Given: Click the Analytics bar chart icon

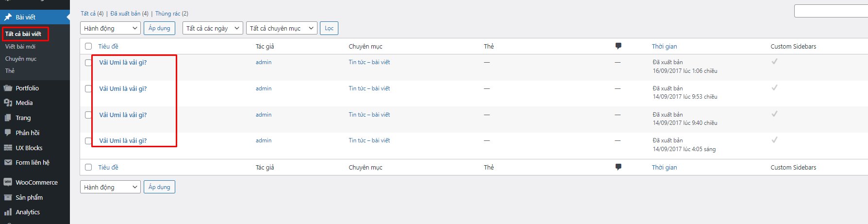Looking at the screenshot, I should (x=8, y=212).
